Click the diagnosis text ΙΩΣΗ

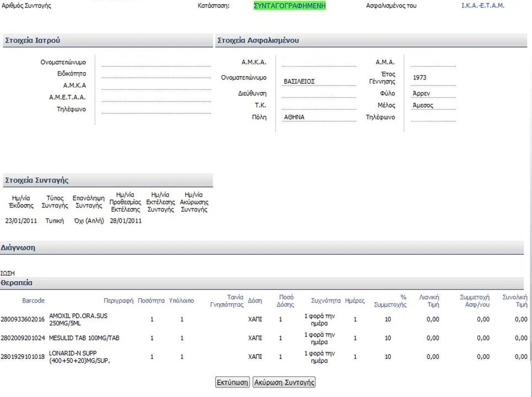click(8, 273)
